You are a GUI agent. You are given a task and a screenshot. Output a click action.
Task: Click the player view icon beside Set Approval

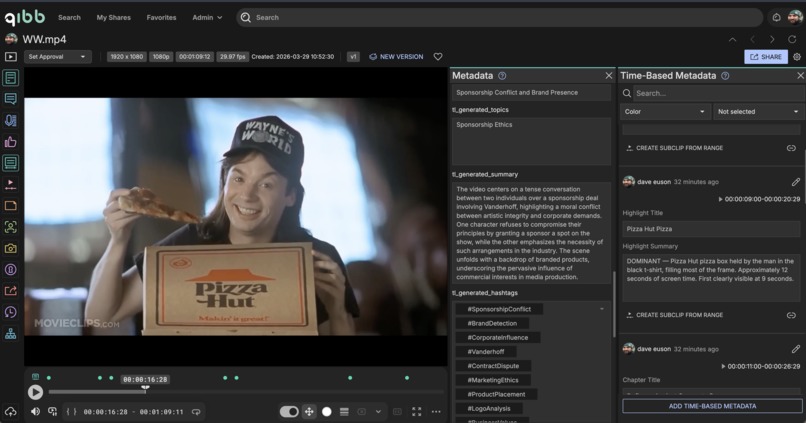tap(10, 57)
